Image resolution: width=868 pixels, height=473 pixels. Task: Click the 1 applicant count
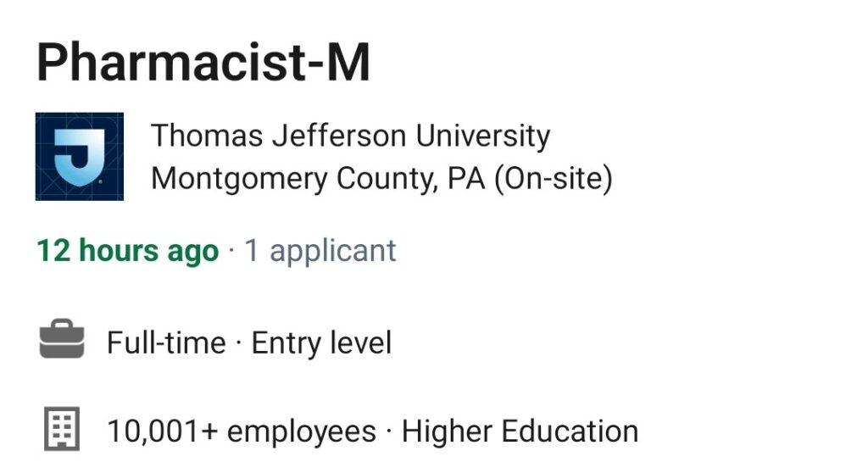320,250
